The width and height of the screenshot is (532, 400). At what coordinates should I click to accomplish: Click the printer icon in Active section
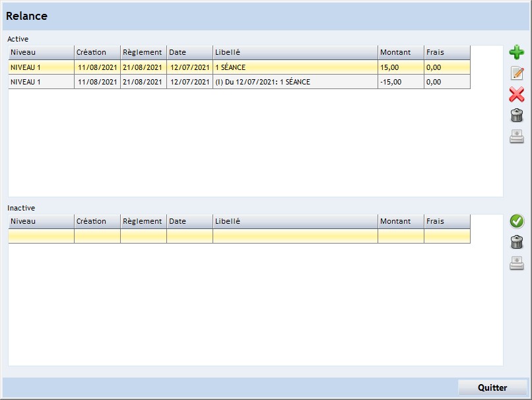click(x=516, y=137)
